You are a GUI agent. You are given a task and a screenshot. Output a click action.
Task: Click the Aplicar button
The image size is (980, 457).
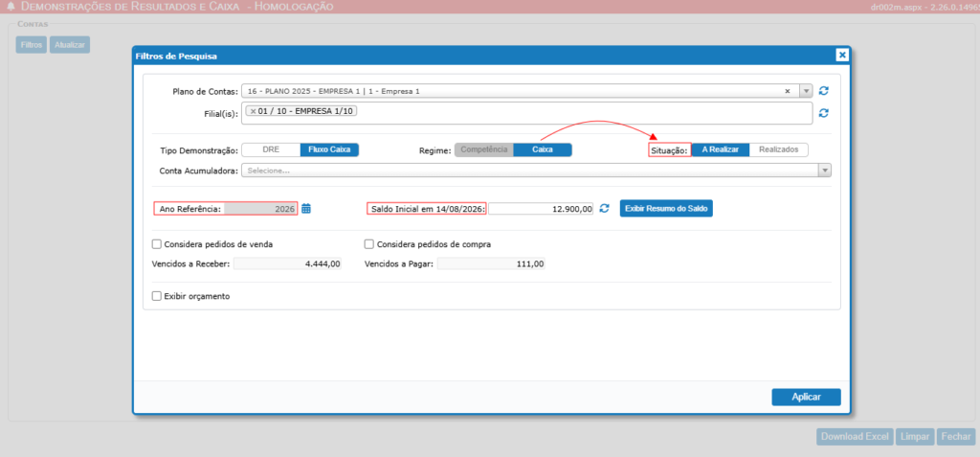point(806,397)
